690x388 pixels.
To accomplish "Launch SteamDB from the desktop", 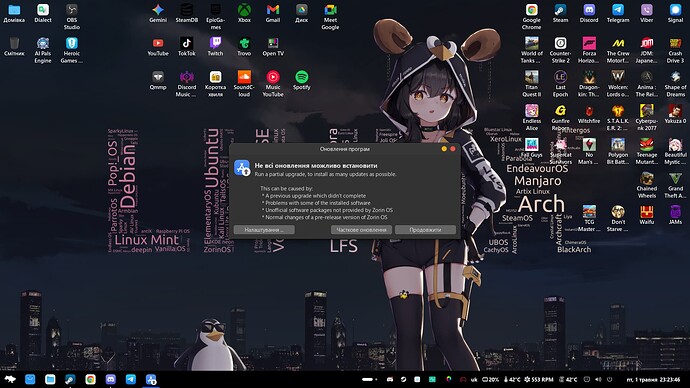I will tap(187, 13).
